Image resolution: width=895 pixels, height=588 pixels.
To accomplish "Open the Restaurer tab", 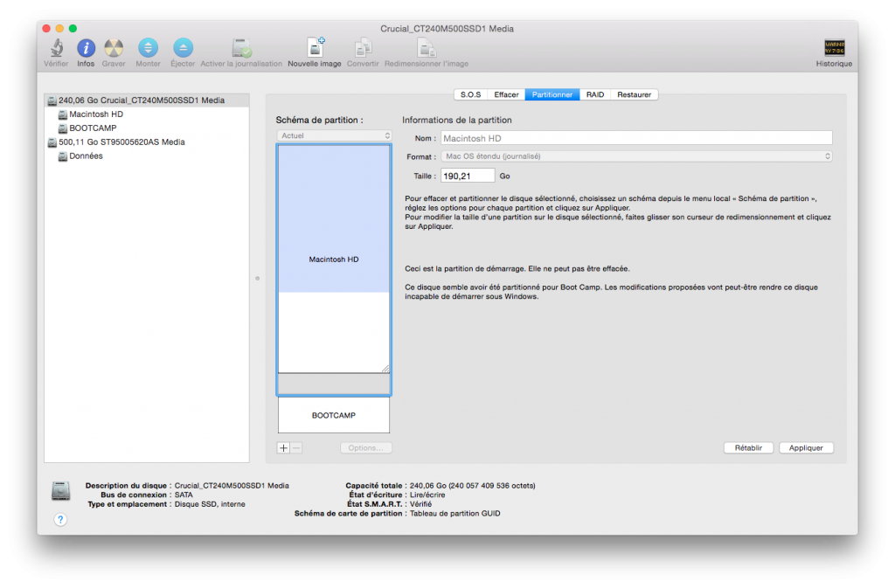I will point(635,94).
